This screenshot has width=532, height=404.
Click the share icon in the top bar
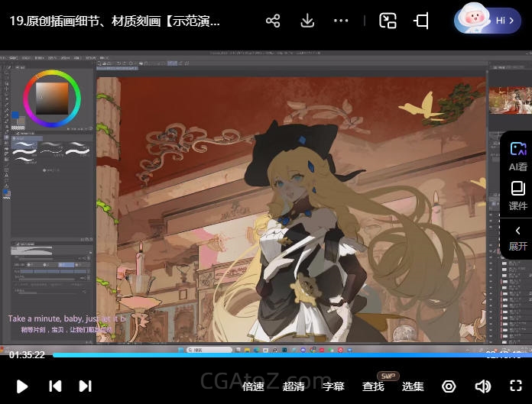tap(273, 21)
